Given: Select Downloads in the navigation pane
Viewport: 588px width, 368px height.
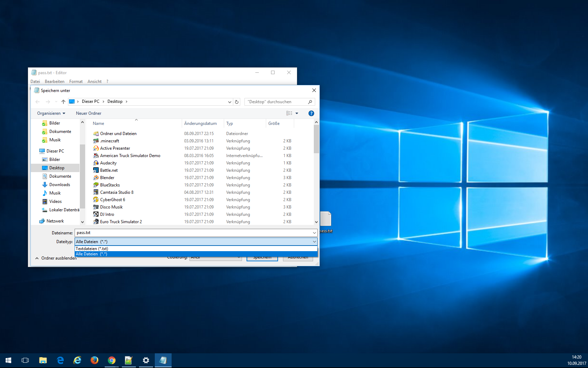Looking at the screenshot, I should (x=59, y=185).
